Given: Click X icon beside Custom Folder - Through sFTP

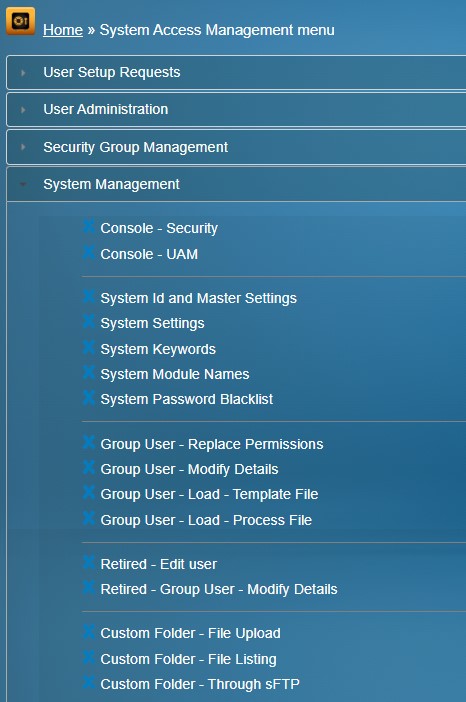Looking at the screenshot, I should 89,682.
